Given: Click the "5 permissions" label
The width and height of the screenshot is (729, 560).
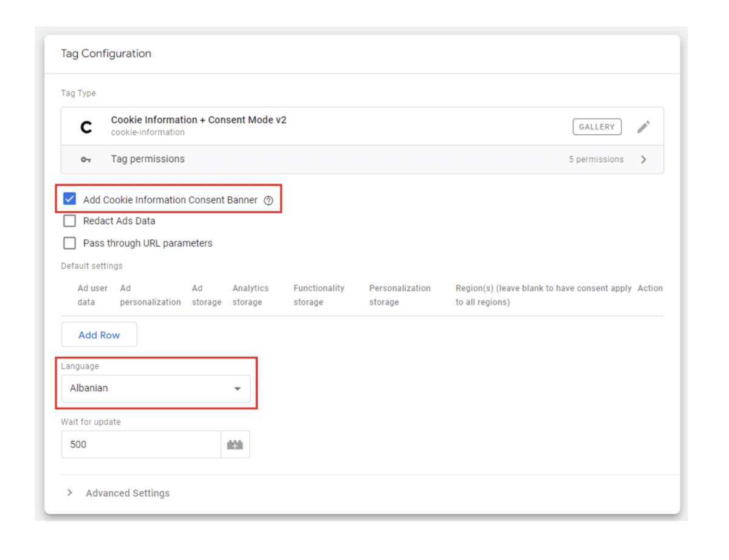Looking at the screenshot, I should [x=596, y=159].
